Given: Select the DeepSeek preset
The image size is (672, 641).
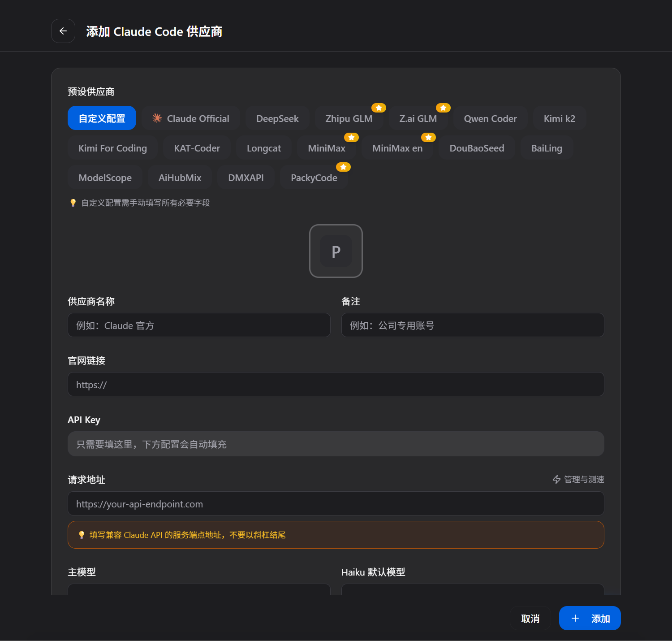Looking at the screenshot, I should click(277, 118).
